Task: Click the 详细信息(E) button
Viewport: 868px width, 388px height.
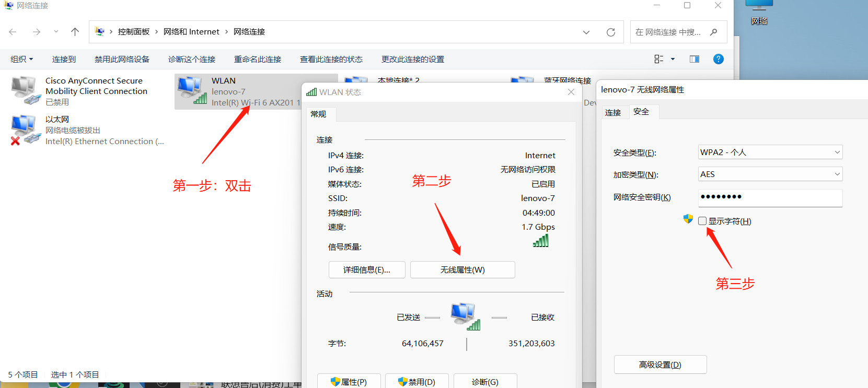Action: (366, 269)
